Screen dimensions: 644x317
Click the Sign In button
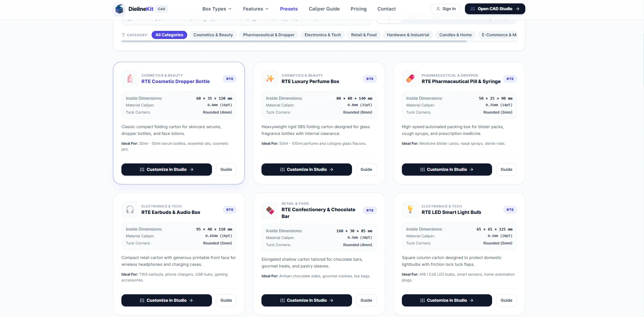click(x=446, y=9)
